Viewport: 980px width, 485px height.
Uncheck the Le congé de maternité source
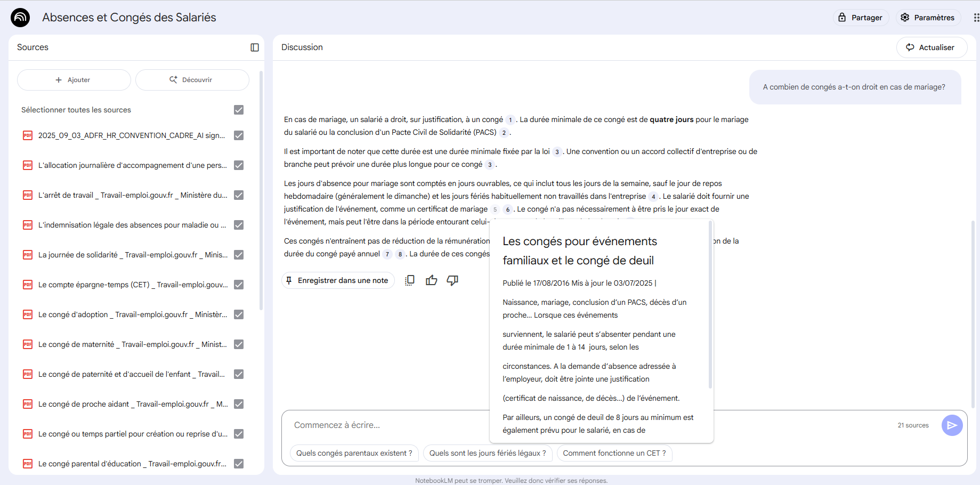pyautogui.click(x=239, y=344)
